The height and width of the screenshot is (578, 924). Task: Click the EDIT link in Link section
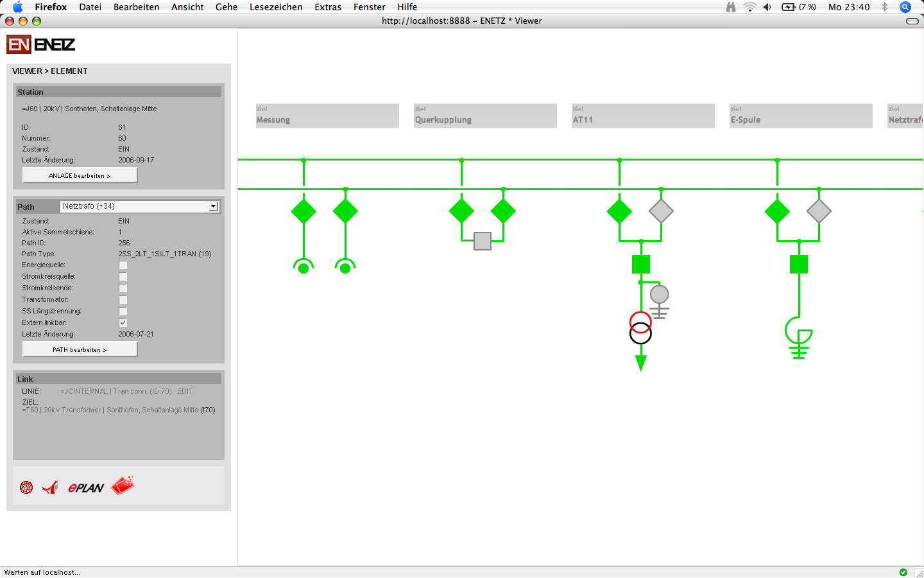tap(185, 391)
